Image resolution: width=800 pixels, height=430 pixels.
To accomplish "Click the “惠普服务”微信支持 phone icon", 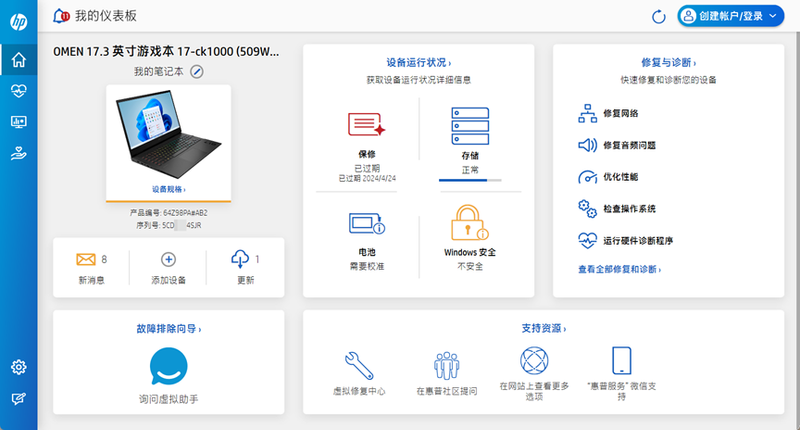I will [x=621, y=361].
